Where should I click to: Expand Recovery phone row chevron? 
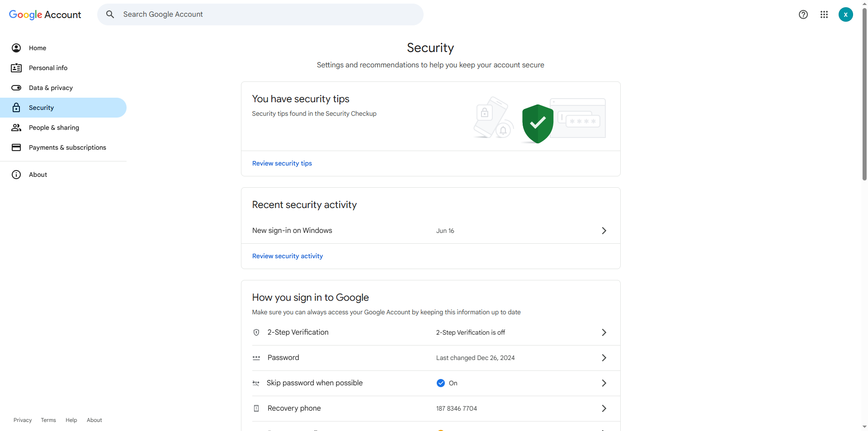pos(604,408)
